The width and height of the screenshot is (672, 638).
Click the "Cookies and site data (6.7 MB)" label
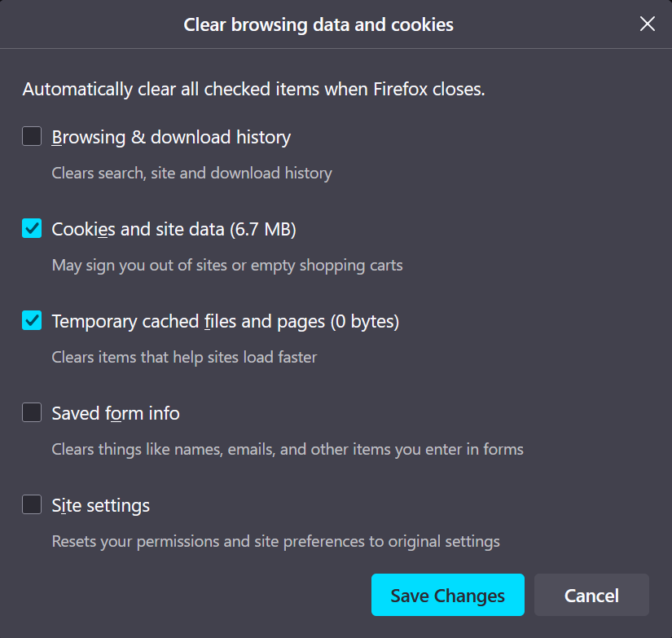tap(173, 230)
